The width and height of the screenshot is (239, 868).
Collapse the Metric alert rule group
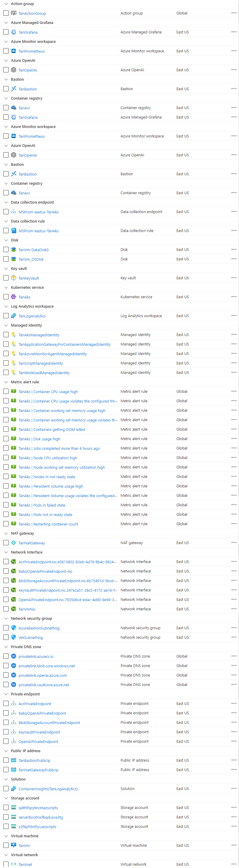(x=6, y=382)
